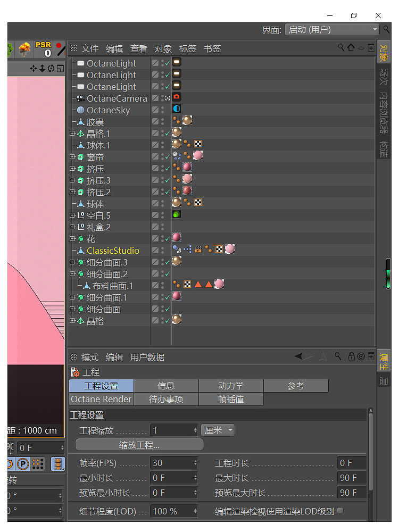Click the top-right interface search magnifier

click(386, 29)
